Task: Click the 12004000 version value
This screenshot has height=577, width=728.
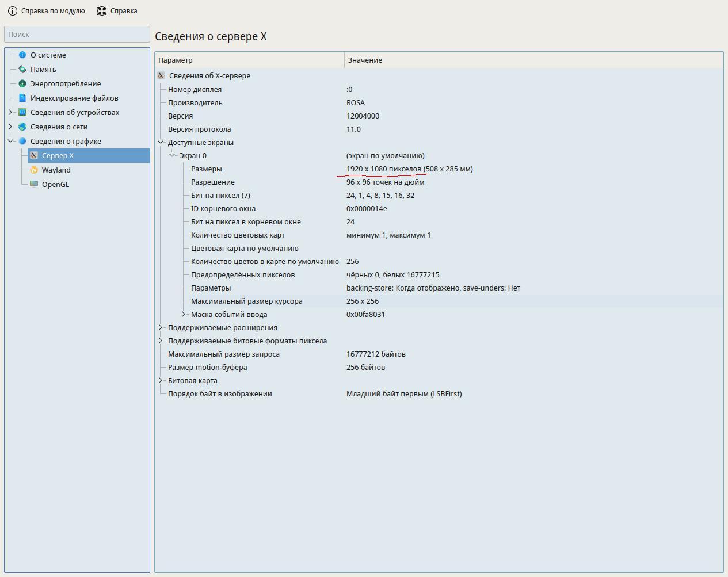Action: tap(363, 116)
